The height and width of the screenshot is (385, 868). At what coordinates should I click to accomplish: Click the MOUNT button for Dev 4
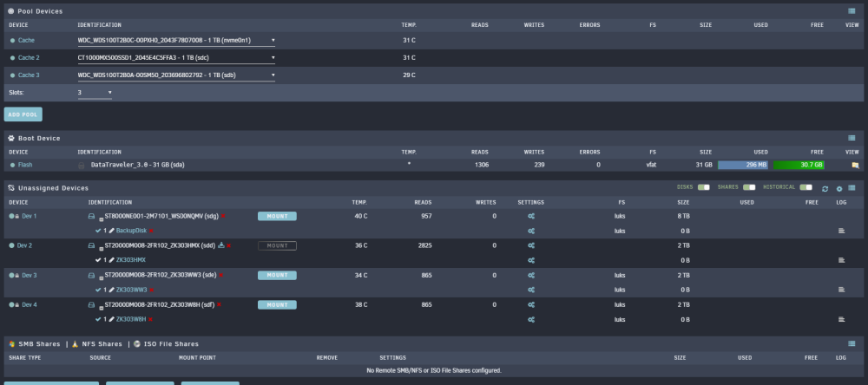pos(277,305)
